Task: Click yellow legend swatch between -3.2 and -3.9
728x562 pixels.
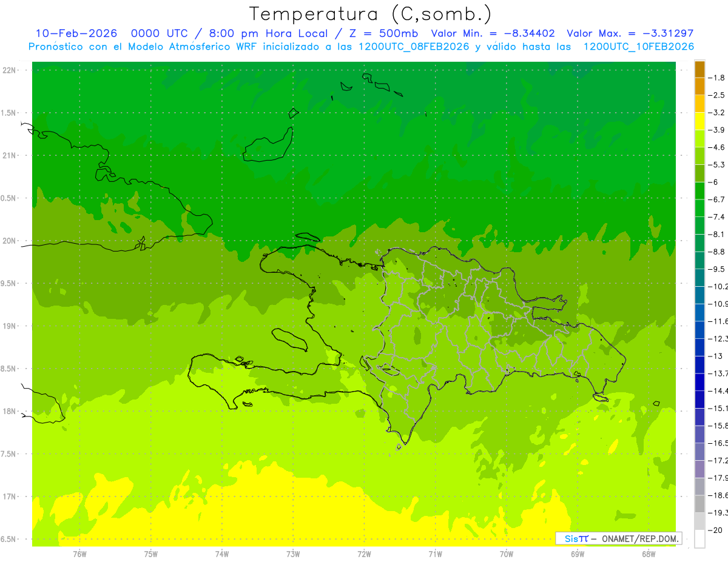Action: [699, 121]
